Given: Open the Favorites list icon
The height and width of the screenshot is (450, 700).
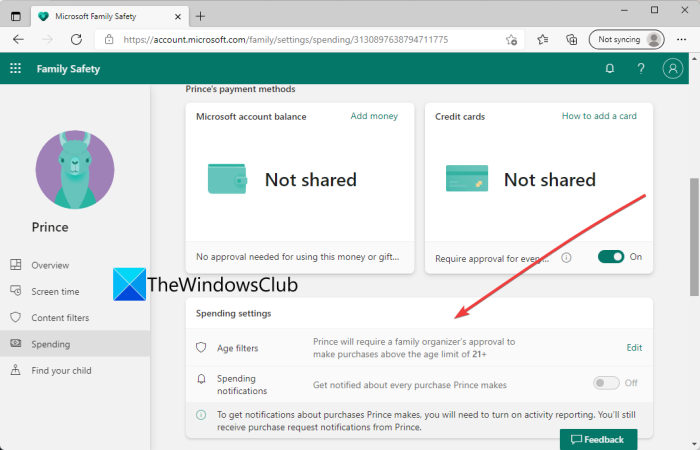Looking at the screenshot, I should tap(543, 40).
